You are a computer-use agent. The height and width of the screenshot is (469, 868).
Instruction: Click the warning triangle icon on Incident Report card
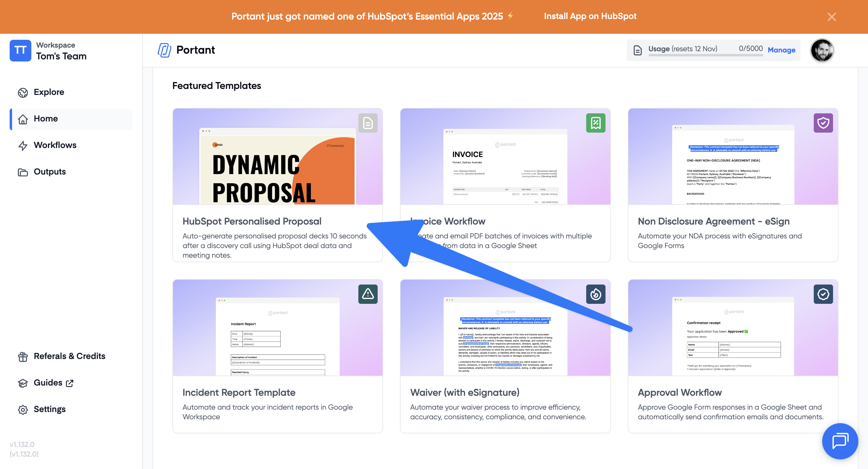(368, 294)
